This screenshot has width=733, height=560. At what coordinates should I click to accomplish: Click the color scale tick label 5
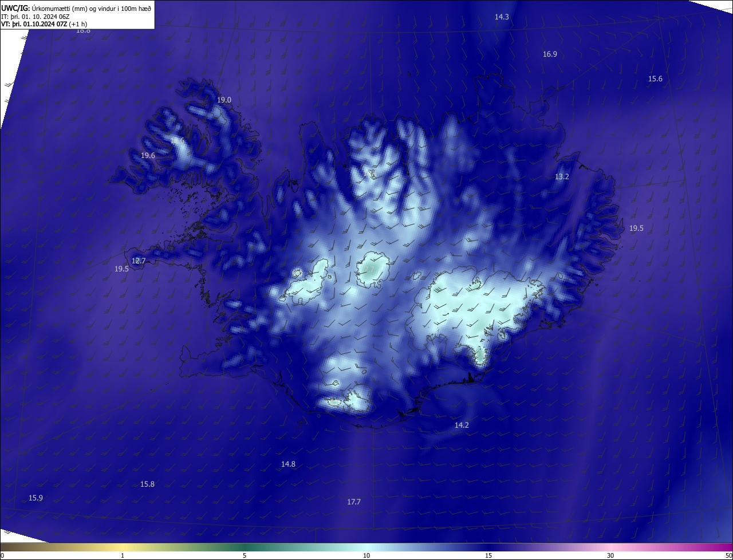(245, 555)
